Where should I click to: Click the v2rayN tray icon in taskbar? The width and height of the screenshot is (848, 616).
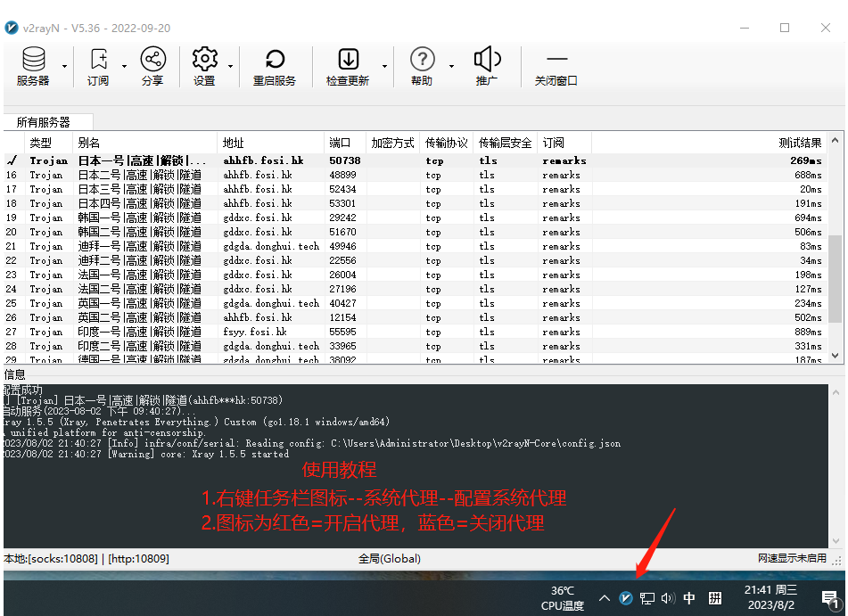click(626, 597)
